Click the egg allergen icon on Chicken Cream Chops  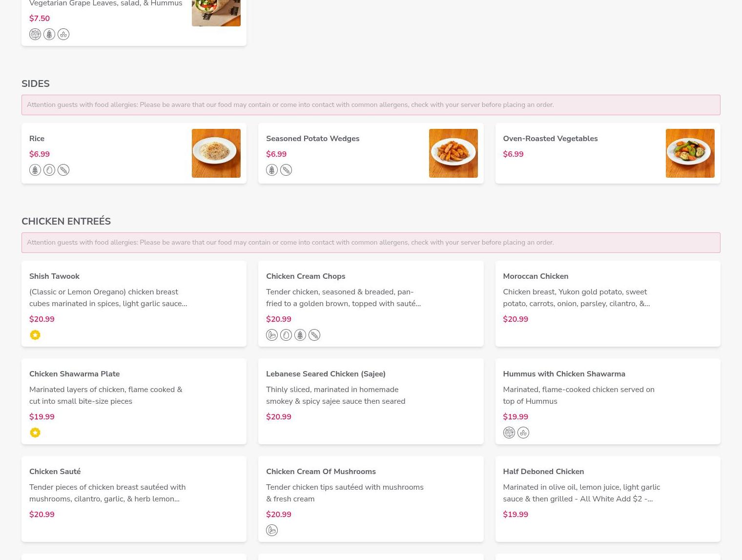(x=286, y=335)
